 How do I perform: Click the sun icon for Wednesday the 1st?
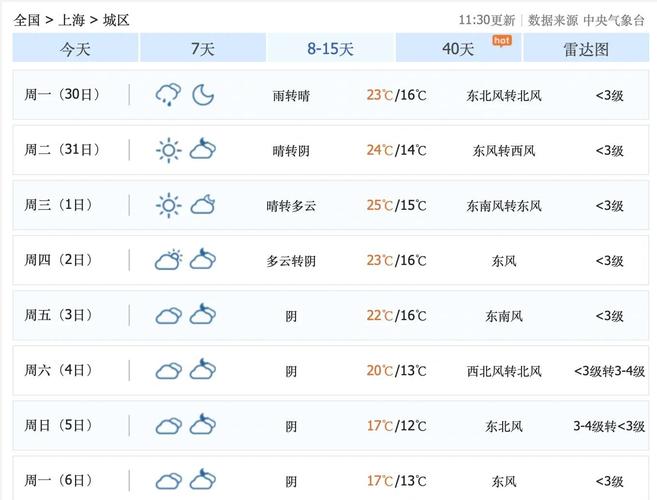pos(168,206)
